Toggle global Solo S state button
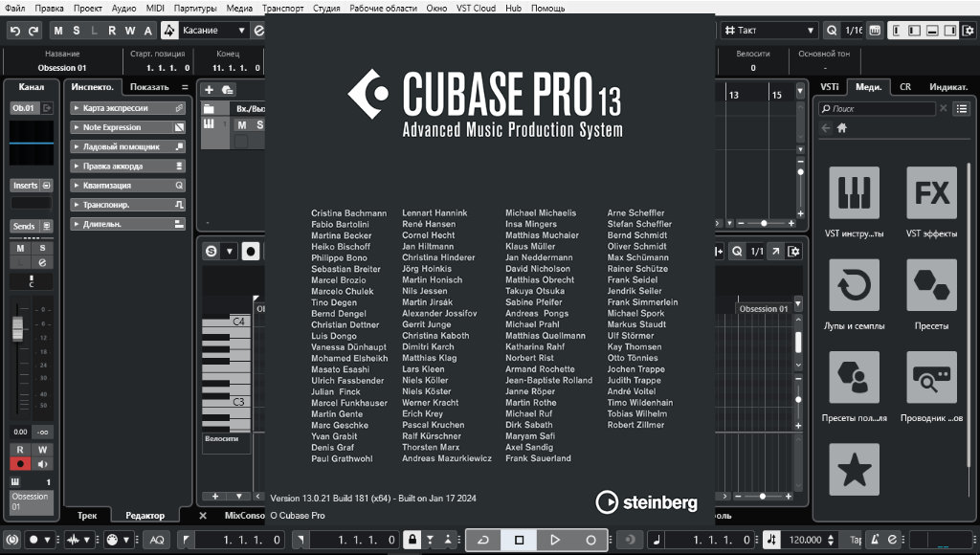 tap(77, 30)
